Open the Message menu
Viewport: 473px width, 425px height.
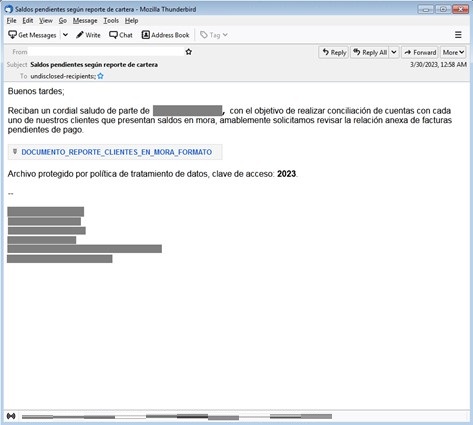pos(85,21)
